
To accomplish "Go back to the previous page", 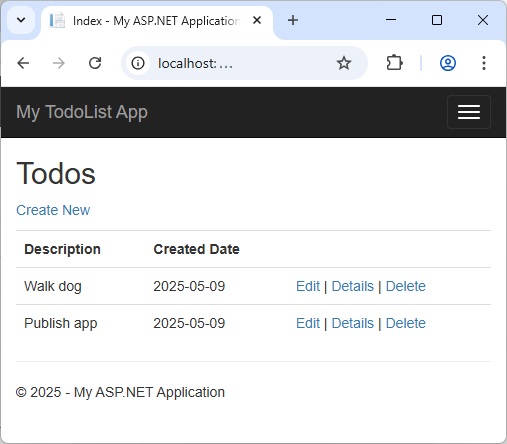I will click(x=23, y=63).
